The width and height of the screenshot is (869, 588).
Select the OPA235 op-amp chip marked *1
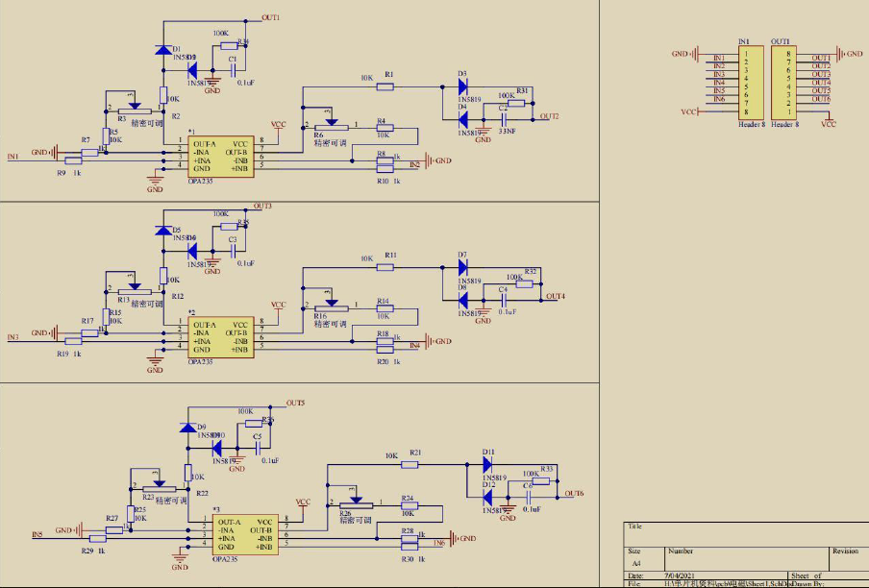tap(220, 157)
